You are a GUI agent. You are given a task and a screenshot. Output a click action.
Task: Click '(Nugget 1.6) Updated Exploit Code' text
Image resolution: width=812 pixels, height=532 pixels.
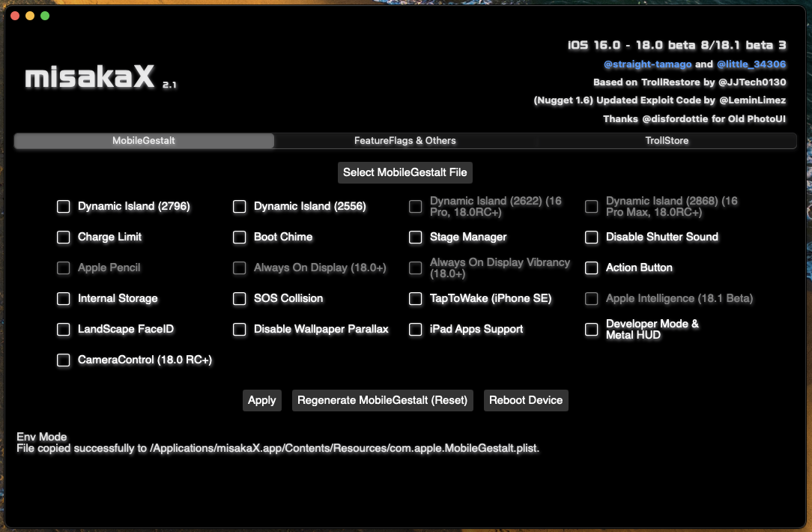[660, 100]
